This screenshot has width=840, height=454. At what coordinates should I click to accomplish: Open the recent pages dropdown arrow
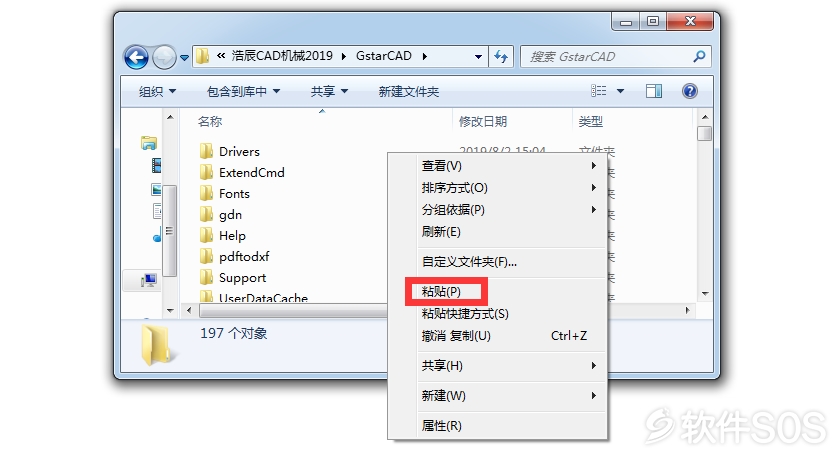pos(184,57)
